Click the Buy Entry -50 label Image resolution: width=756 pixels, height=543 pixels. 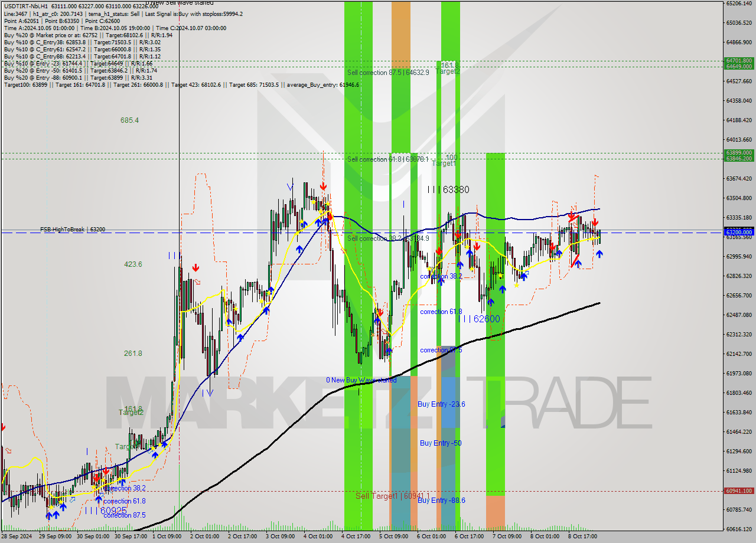pos(441,443)
